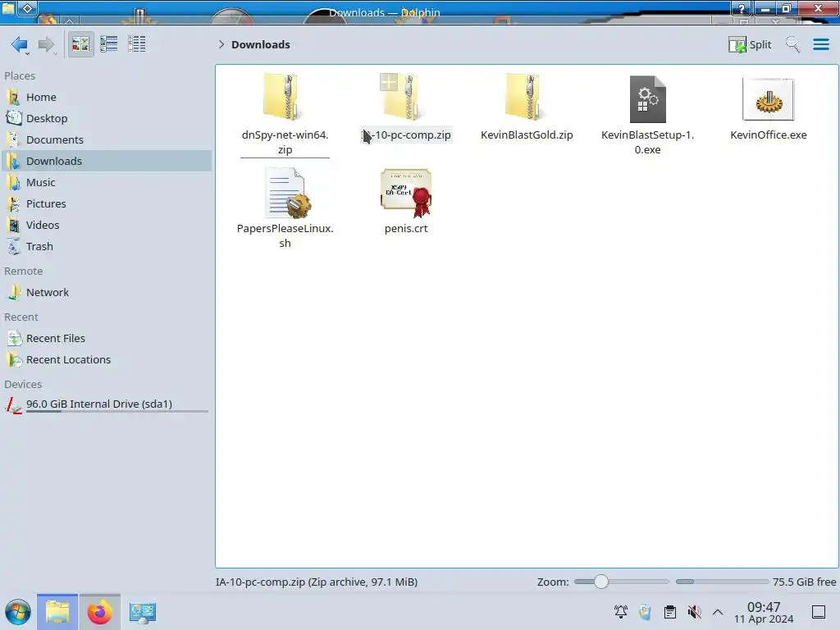Toggle the pin on all desktops button
This screenshot has width=840, height=630.
pos(28,7)
